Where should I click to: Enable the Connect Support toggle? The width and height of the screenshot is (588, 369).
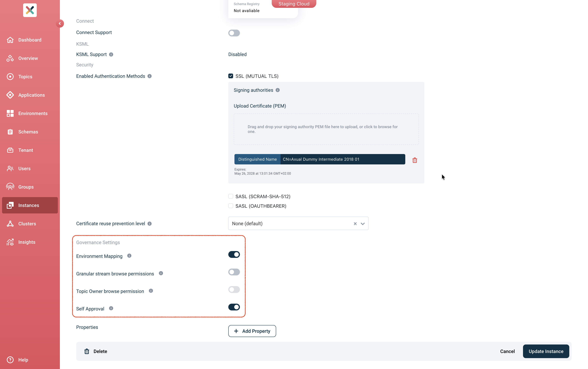point(234,33)
